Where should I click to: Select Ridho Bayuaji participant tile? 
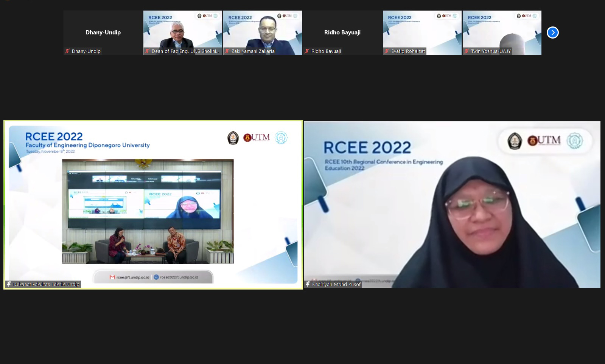pyautogui.click(x=342, y=33)
